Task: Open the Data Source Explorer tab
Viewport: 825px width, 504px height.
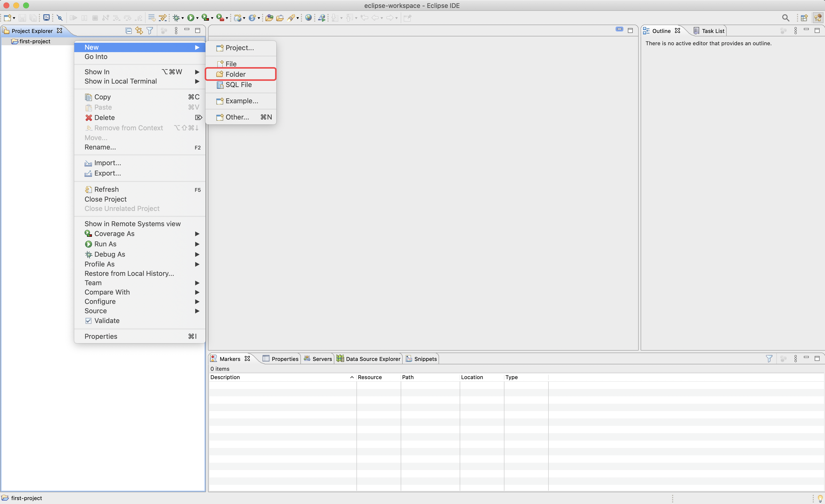Action: coord(368,359)
